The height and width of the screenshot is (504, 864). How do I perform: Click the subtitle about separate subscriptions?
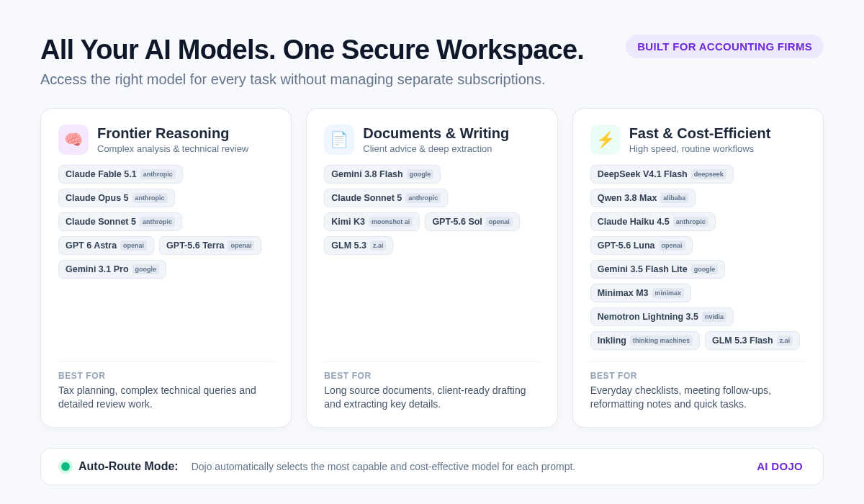click(x=293, y=79)
